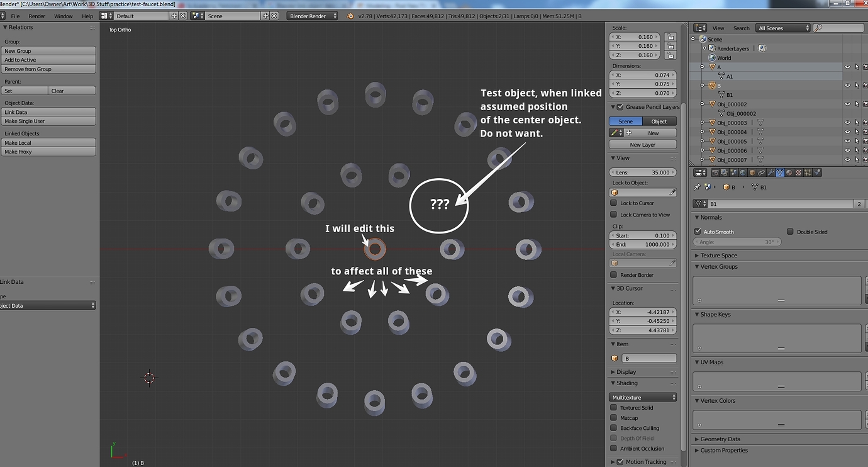Expand the Texture Space panel
This screenshot has width=868, height=467.
pos(719,256)
